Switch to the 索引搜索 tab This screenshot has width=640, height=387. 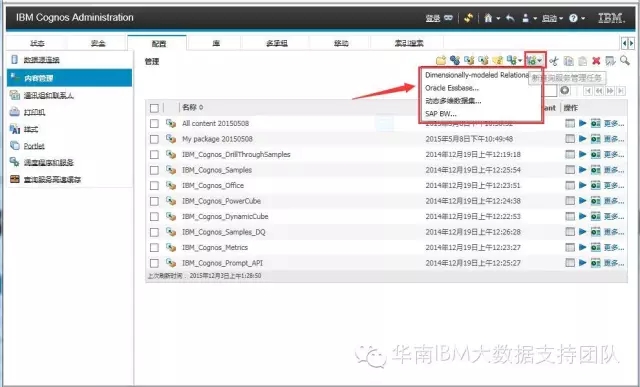(x=409, y=43)
